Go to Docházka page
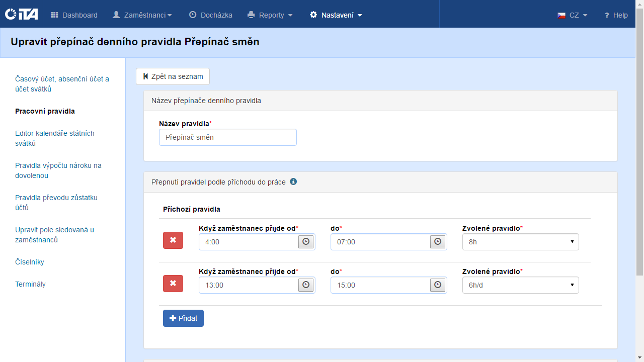This screenshot has height=362, width=644. [x=211, y=15]
